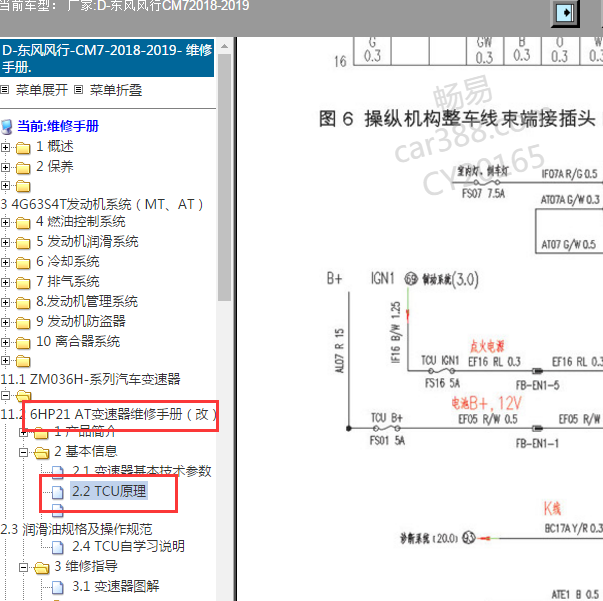The height and width of the screenshot is (601, 603).
Task: Expand the 9 发动机防盗器 node
Action: (5, 322)
